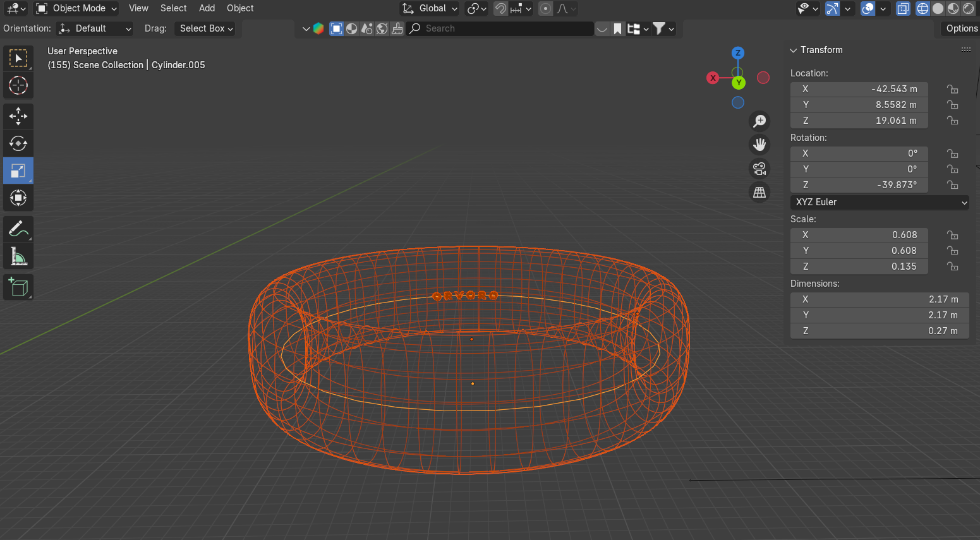Click the green Y axis gizmo ball

739,83
